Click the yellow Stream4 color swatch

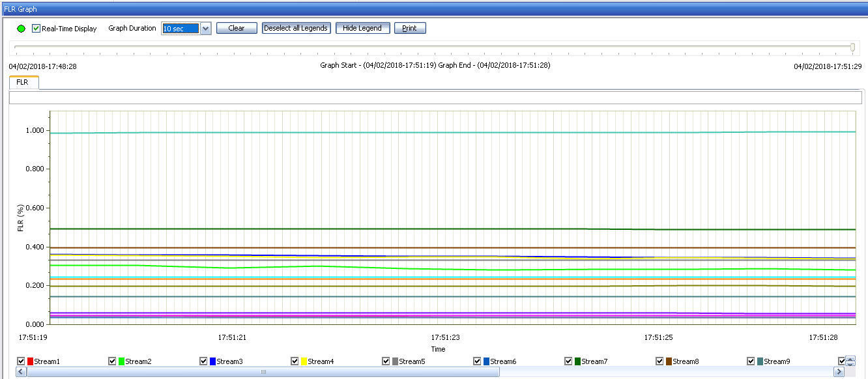[x=304, y=361]
